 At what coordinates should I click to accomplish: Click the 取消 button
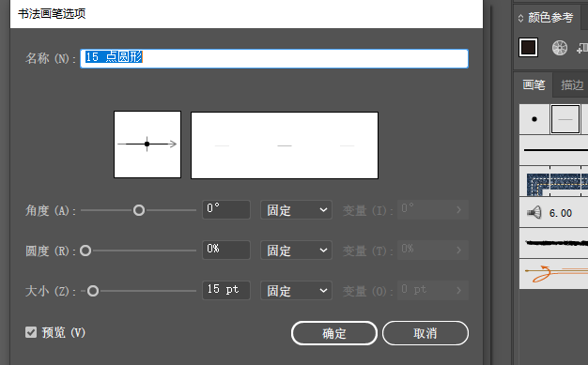pyautogui.click(x=426, y=333)
